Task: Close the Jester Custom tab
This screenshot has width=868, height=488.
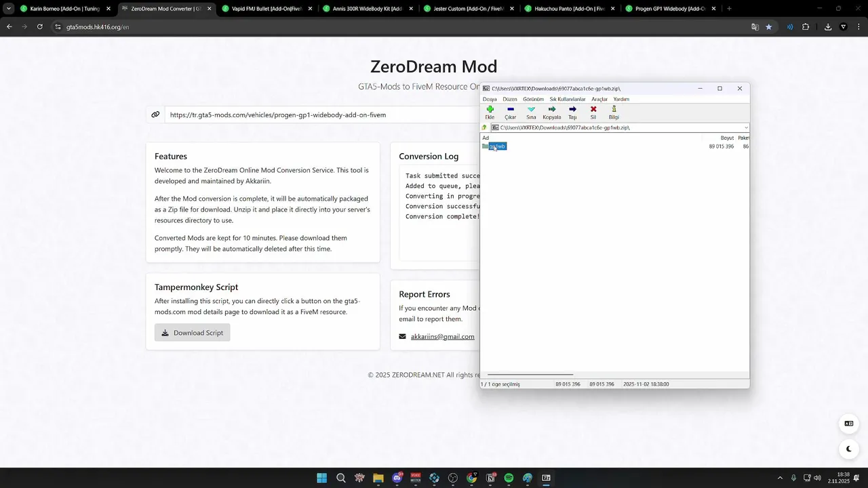Action: coord(512,9)
